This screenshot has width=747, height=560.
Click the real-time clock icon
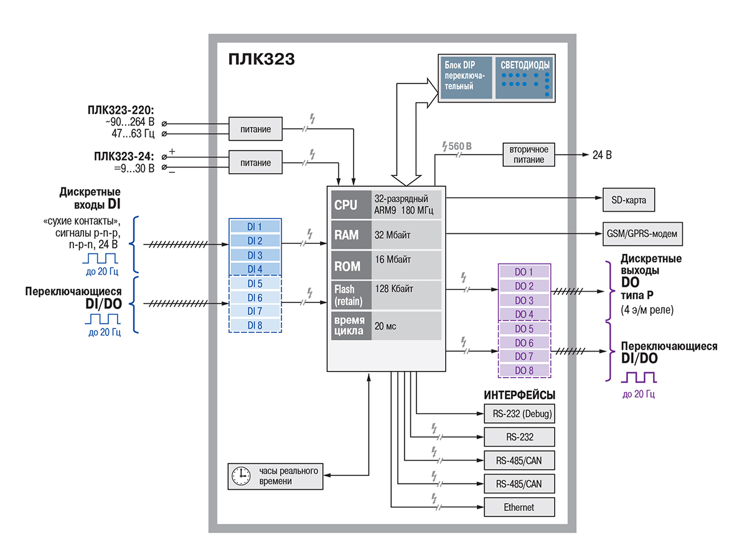[240, 475]
